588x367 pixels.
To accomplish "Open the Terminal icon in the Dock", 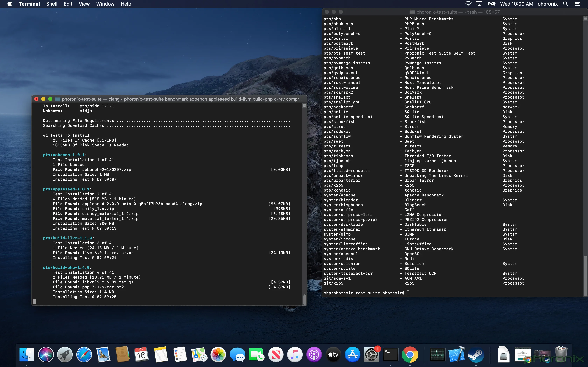I will coord(391,354).
